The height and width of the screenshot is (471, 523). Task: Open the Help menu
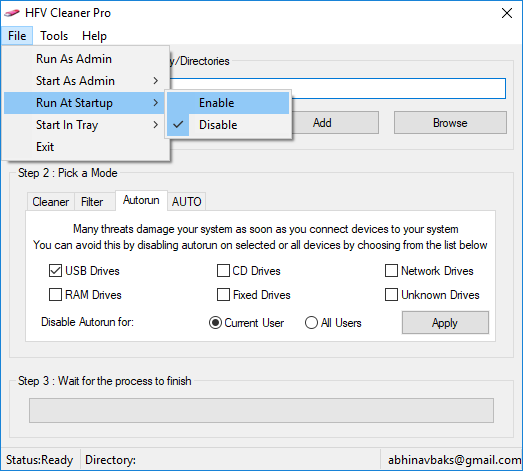tap(94, 36)
